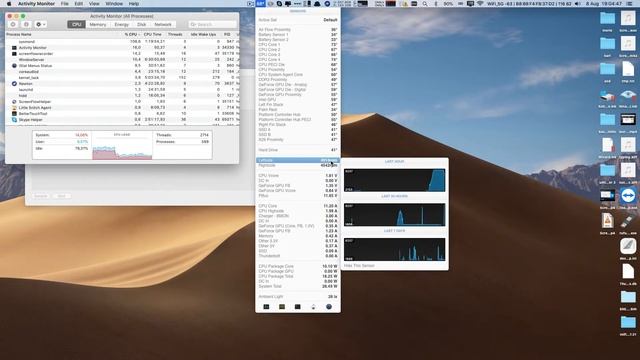Viewport: 640px width, 360px height.
Task: Click the BetterTouchTool process icon
Action: tap(14, 113)
